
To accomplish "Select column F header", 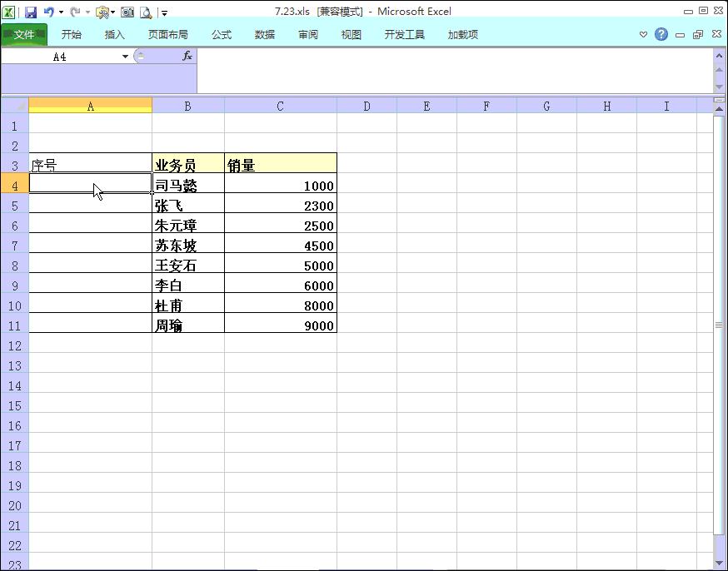I will [x=486, y=106].
